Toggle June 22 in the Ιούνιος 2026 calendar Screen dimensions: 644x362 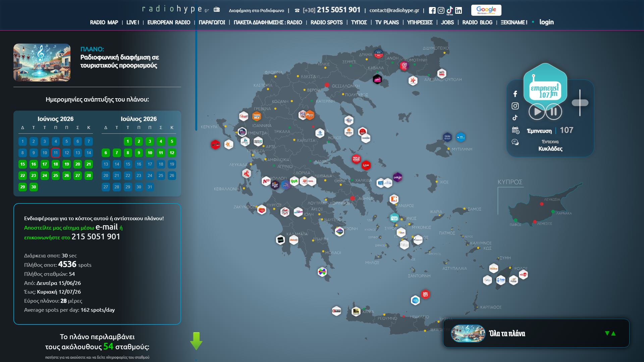(22, 176)
